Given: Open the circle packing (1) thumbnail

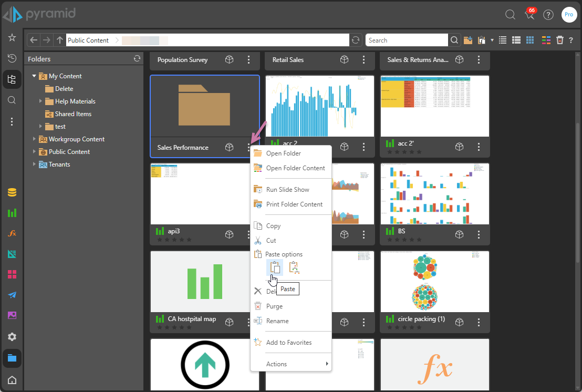Looking at the screenshot, I should [434, 281].
